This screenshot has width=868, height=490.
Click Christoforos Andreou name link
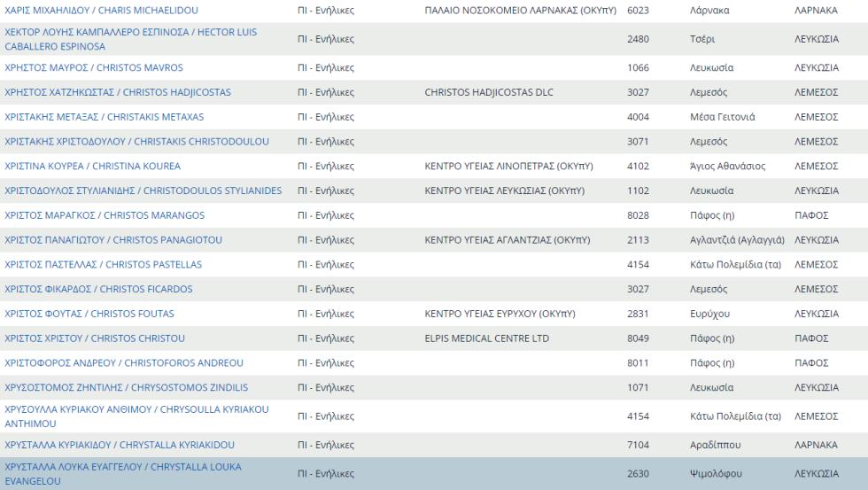124,363
